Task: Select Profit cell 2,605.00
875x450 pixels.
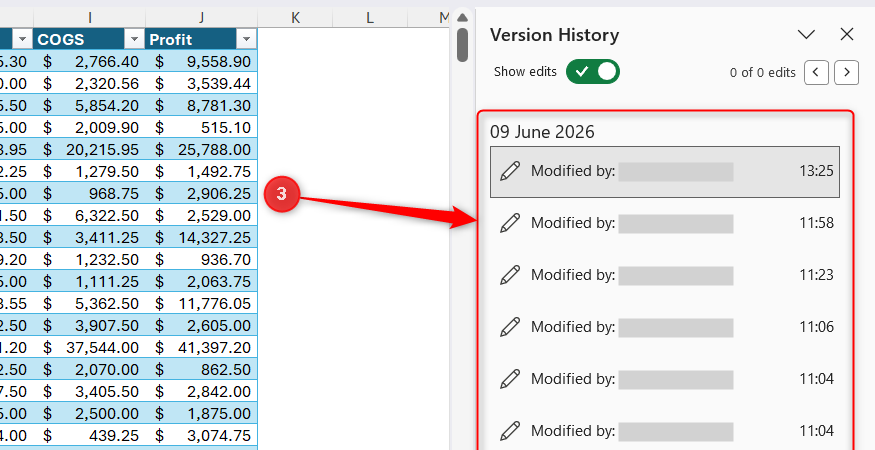Action: (201, 325)
